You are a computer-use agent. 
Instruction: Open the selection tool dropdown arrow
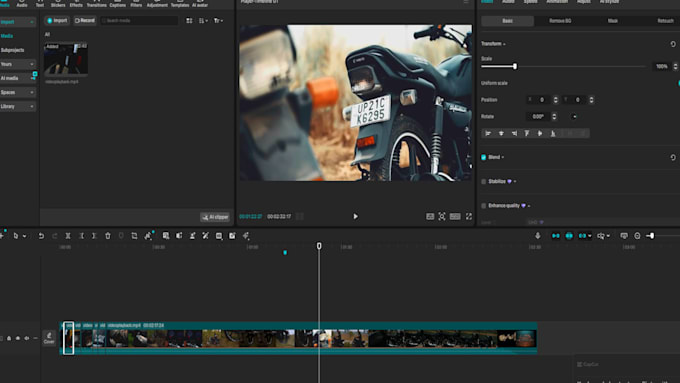tap(24, 236)
